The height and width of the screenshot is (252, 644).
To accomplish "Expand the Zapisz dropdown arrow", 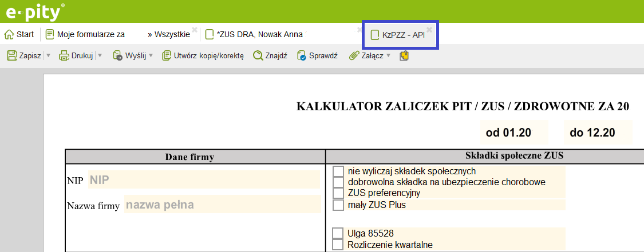I will coord(48,55).
